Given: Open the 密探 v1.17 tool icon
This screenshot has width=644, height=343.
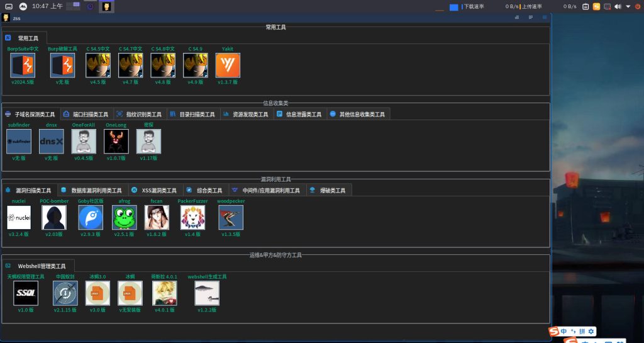Looking at the screenshot, I should point(148,142).
